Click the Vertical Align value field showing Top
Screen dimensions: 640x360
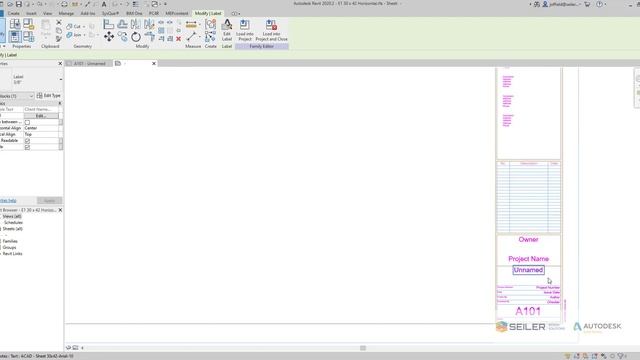[x=41, y=134]
